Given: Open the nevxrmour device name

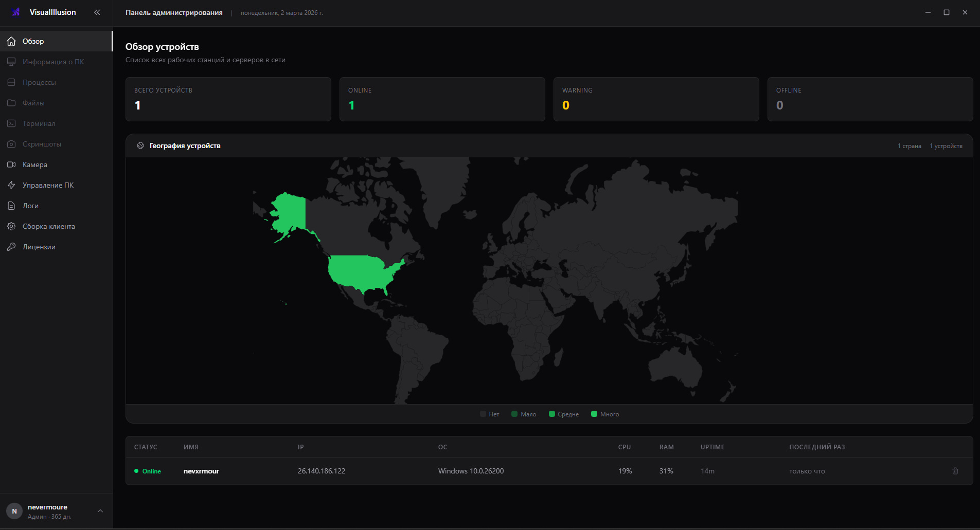Looking at the screenshot, I should pyautogui.click(x=201, y=471).
